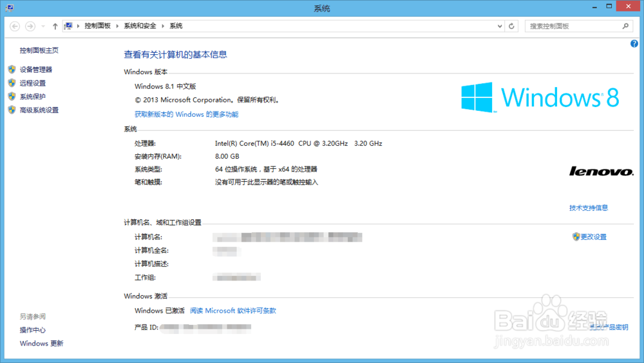Open 操作中心 under 另请参阅
Viewport: 644px width, 363px height.
click(33, 329)
